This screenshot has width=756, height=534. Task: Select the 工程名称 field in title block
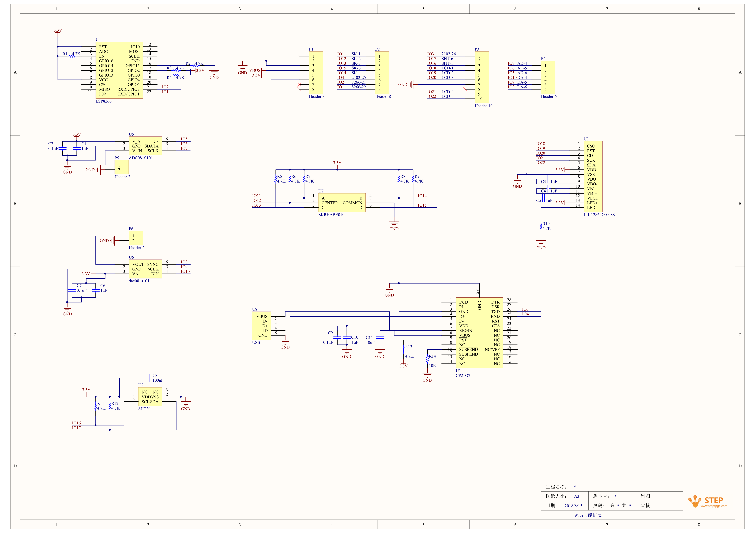612,487
